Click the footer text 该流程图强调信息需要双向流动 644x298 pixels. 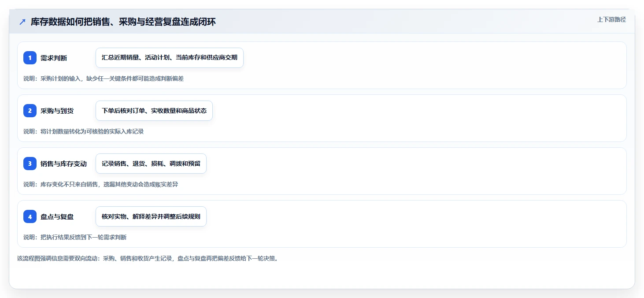click(x=148, y=258)
